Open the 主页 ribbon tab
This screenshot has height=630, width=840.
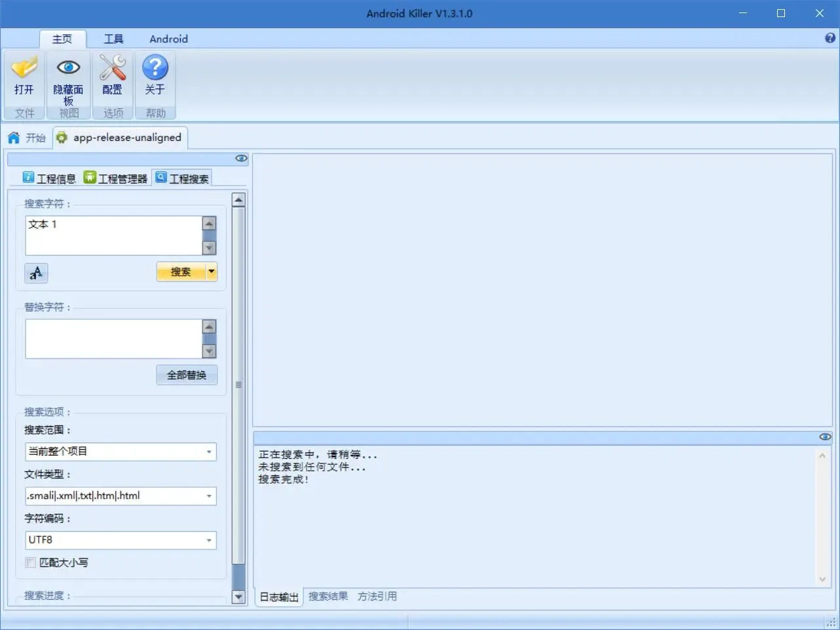62,39
